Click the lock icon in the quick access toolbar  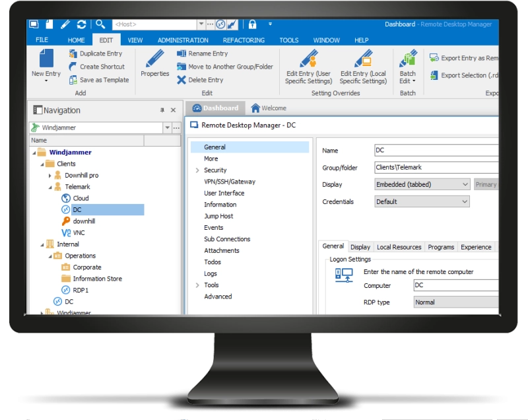click(252, 24)
